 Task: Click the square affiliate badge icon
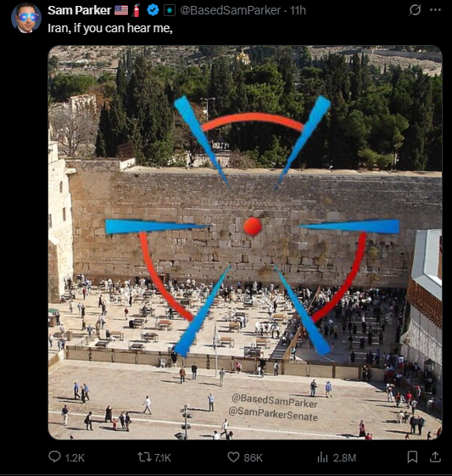(x=170, y=11)
